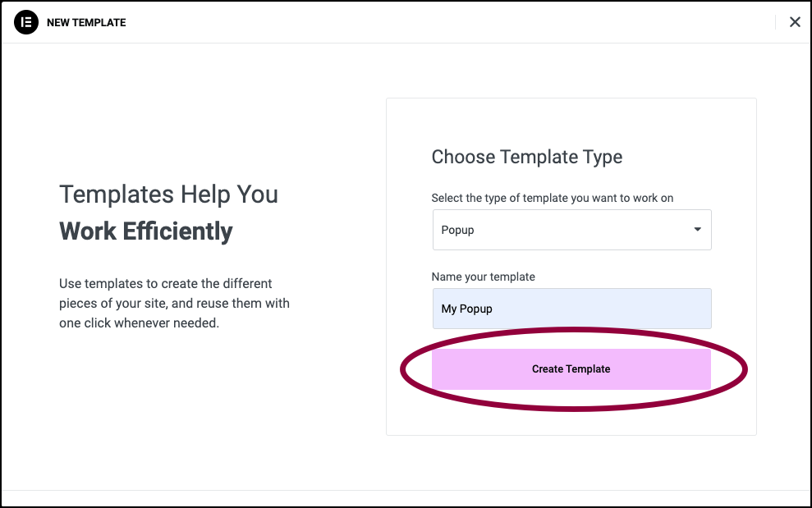Click the bottom footer strip of dialog
The image size is (812, 508).
406,498
